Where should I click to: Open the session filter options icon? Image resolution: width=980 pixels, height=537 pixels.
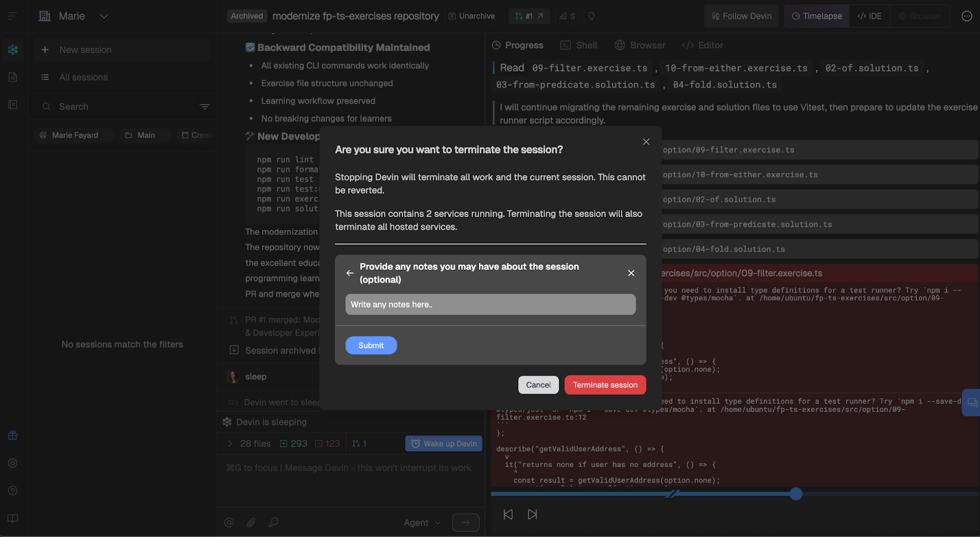205,107
